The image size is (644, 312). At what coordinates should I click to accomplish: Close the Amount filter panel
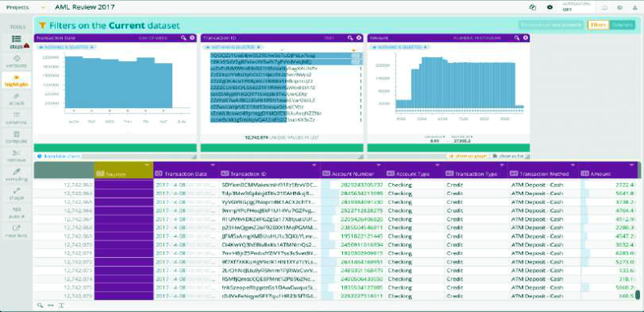click(526, 38)
